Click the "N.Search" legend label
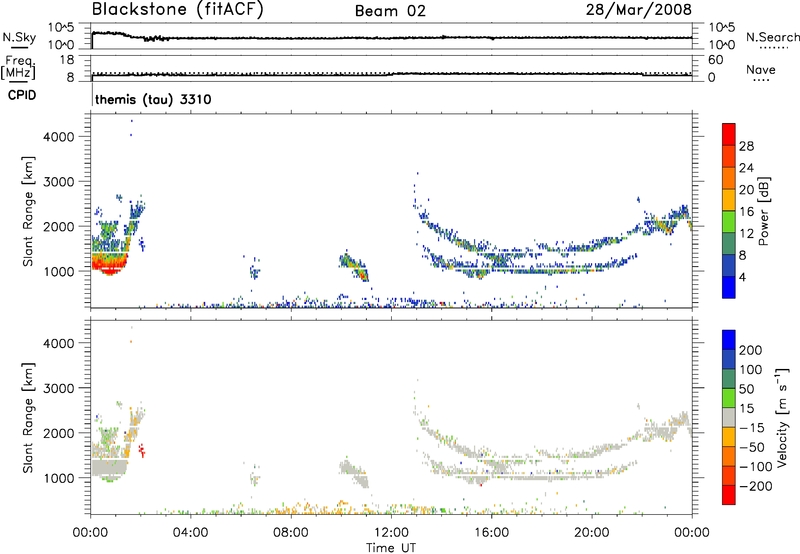Viewport: 800px width, 554px height. coord(772,37)
